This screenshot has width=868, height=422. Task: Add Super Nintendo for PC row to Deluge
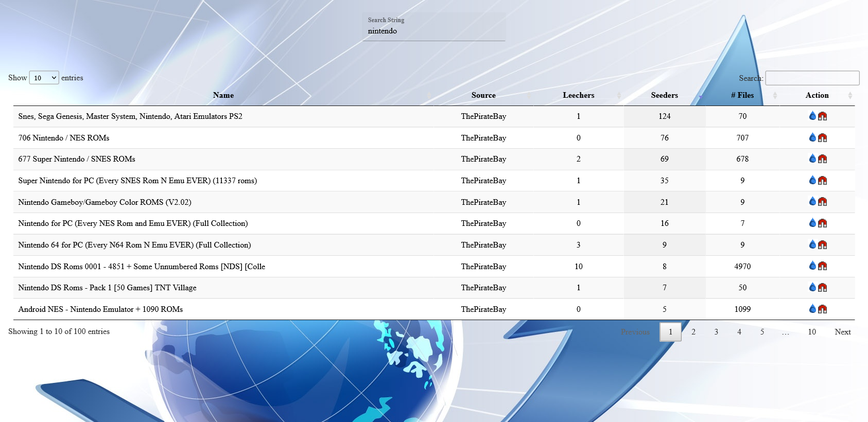(x=812, y=180)
